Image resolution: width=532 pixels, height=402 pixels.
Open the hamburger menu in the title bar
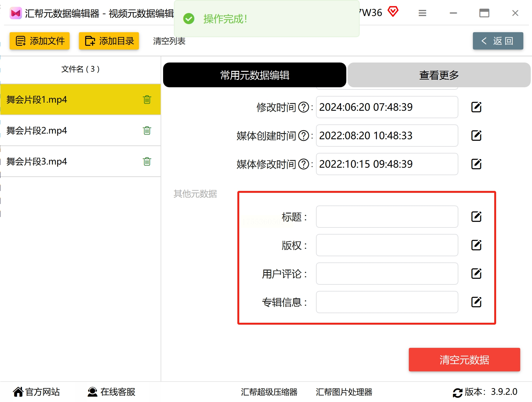click(x=422, y=13)
